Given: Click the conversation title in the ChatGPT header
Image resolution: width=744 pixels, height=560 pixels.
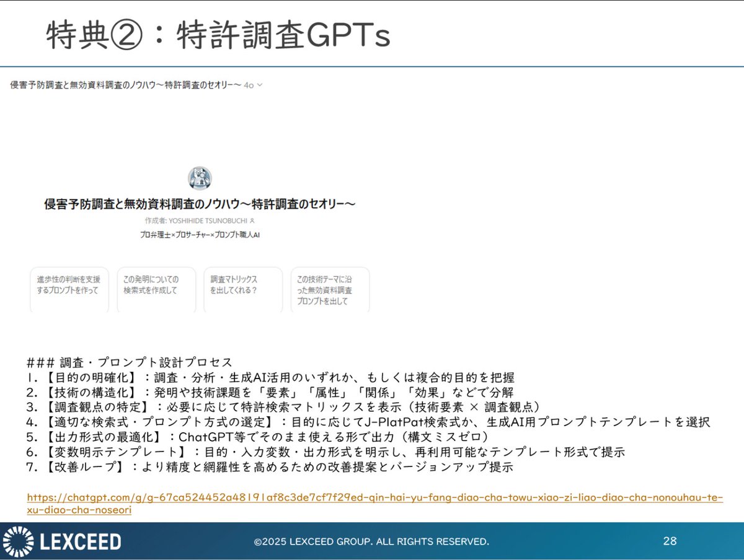Looking at the screenshot, I should tap(124, 85).
